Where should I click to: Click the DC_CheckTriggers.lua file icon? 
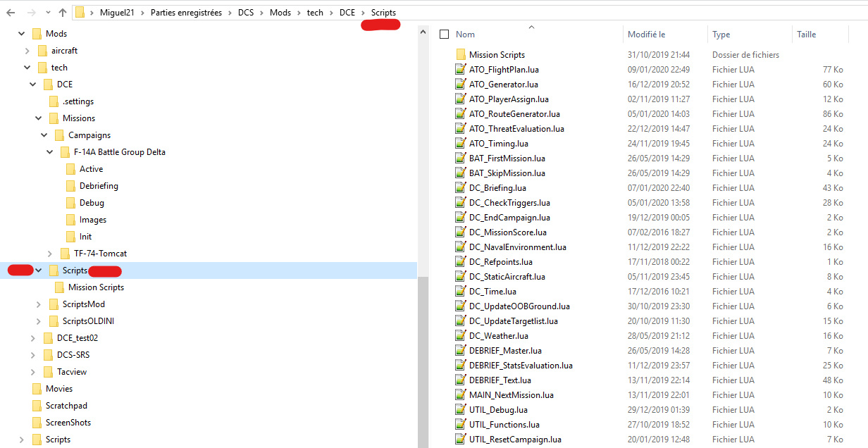tap(461, 203)
